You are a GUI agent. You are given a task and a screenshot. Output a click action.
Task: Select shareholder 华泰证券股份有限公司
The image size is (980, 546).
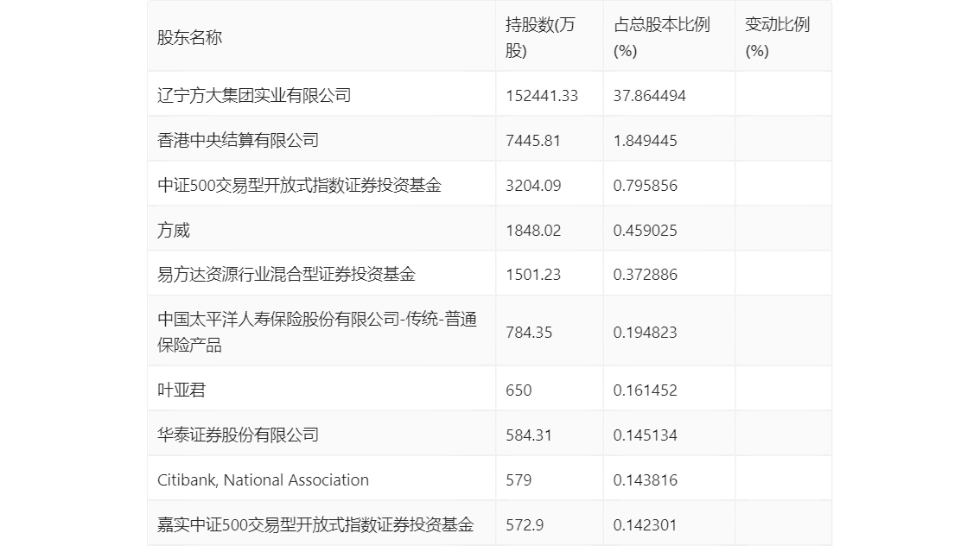[238, 435]
